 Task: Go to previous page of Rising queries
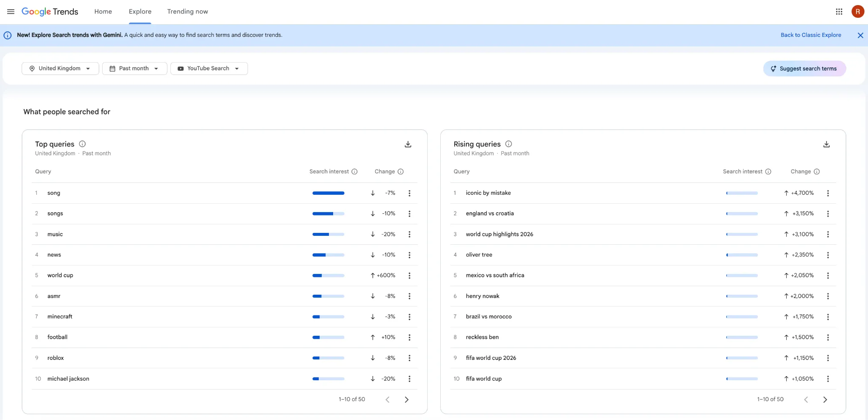click(x=806, y=399)
